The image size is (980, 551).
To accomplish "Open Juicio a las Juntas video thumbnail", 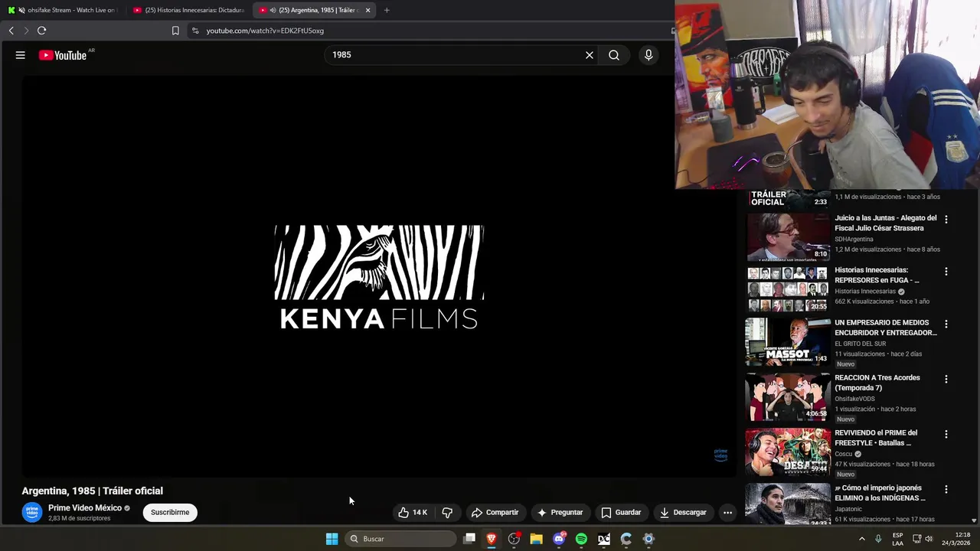I will [788, 237].
